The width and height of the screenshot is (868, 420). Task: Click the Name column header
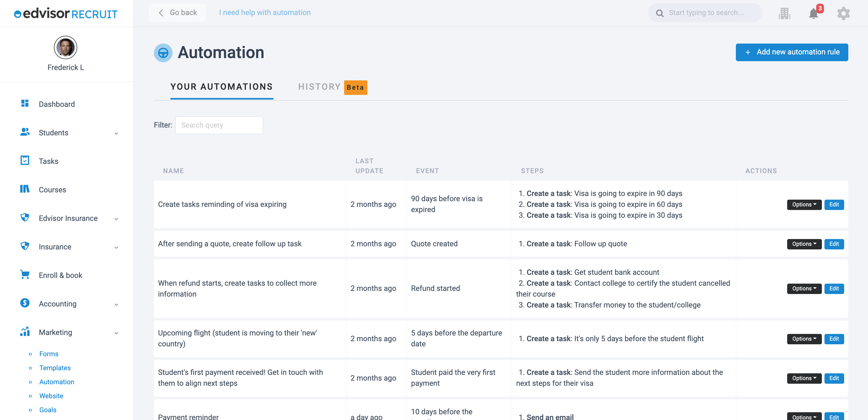pyautogui.click(x=173, y=171)
